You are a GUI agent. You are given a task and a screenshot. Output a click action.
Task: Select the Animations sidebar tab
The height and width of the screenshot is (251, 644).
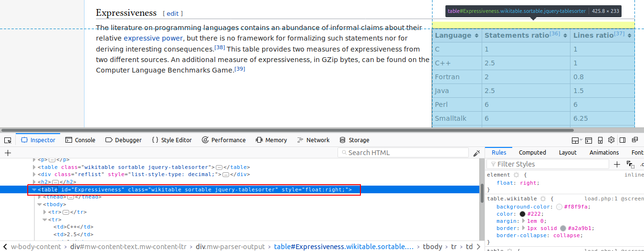point(604,153)
